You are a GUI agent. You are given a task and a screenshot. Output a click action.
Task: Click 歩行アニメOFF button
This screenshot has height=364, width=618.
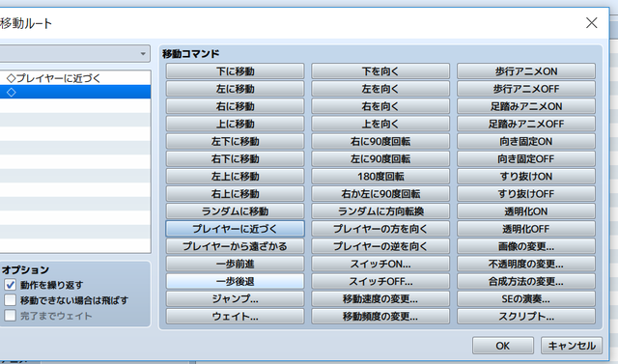pyautogui.click(x=525, y=89)
